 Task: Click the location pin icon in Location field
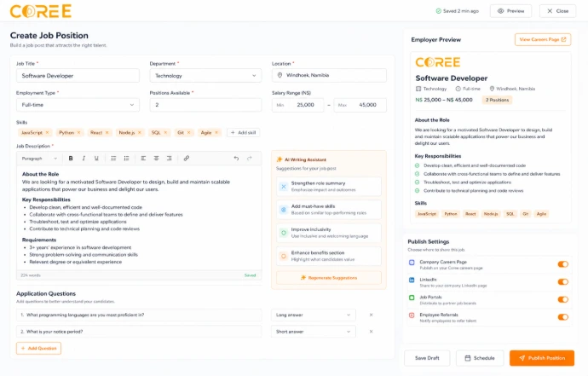pos(280,75)
